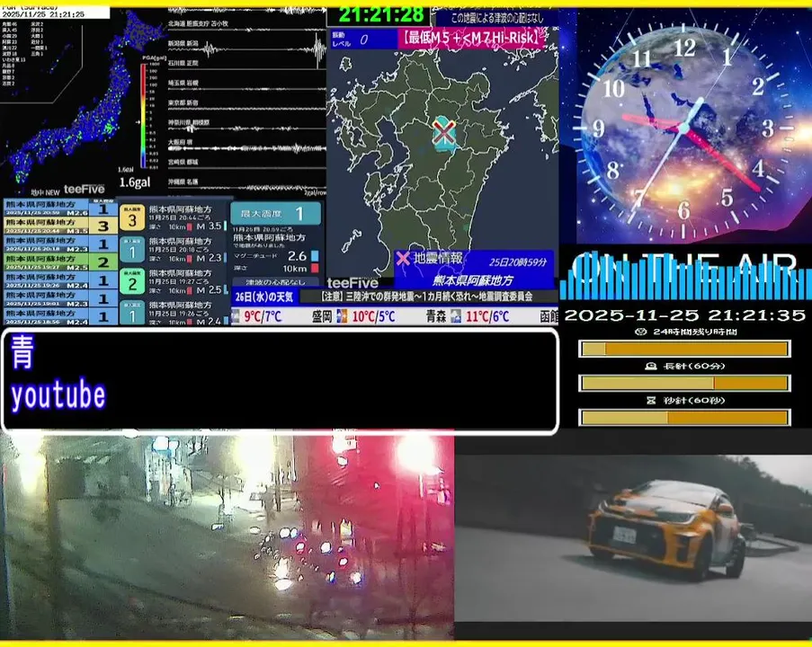Select the 19:26 M2.4 row in left quake list
Image resolution: width=812 pixels, height=647 pixels.
[60, 280]
